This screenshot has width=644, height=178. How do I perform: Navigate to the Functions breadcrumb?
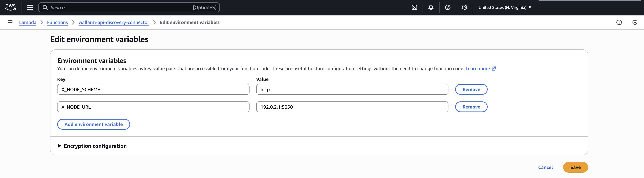(x=57, y=22)
